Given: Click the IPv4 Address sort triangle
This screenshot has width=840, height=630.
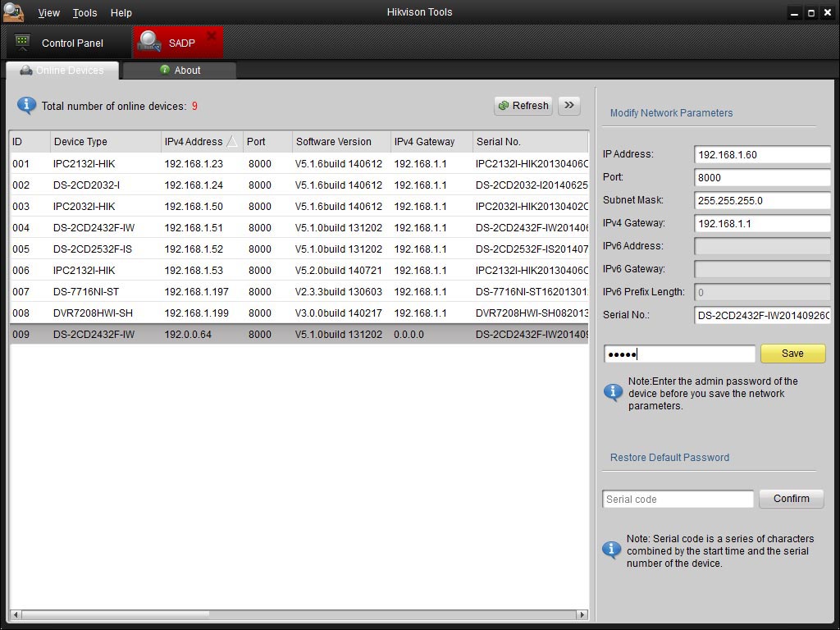Looking at the screenshot, I should [x=231, y=141].
